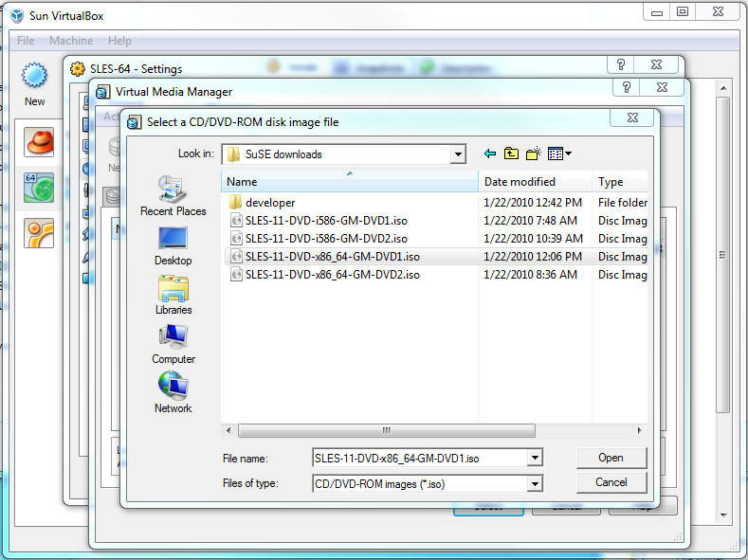Create new folder icon in dialog
The height and width of the screenshot is (560, 748).
[x=534, y=154]
